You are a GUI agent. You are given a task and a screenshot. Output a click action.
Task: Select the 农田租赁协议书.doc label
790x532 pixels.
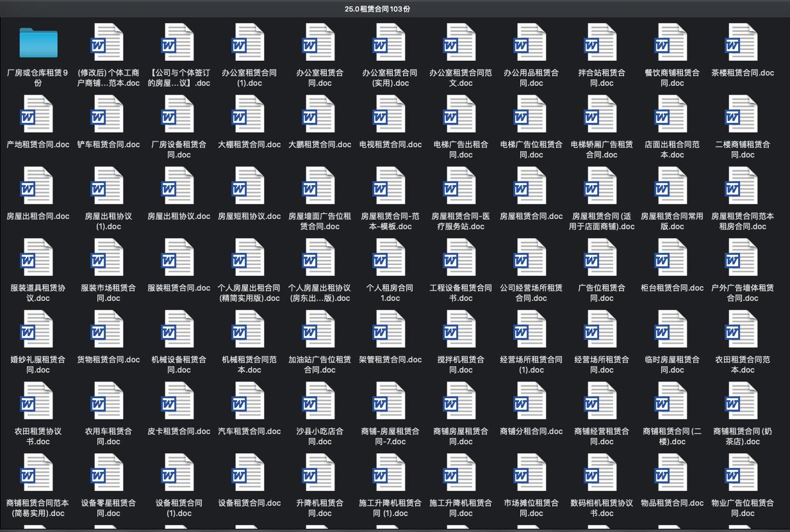38,437
